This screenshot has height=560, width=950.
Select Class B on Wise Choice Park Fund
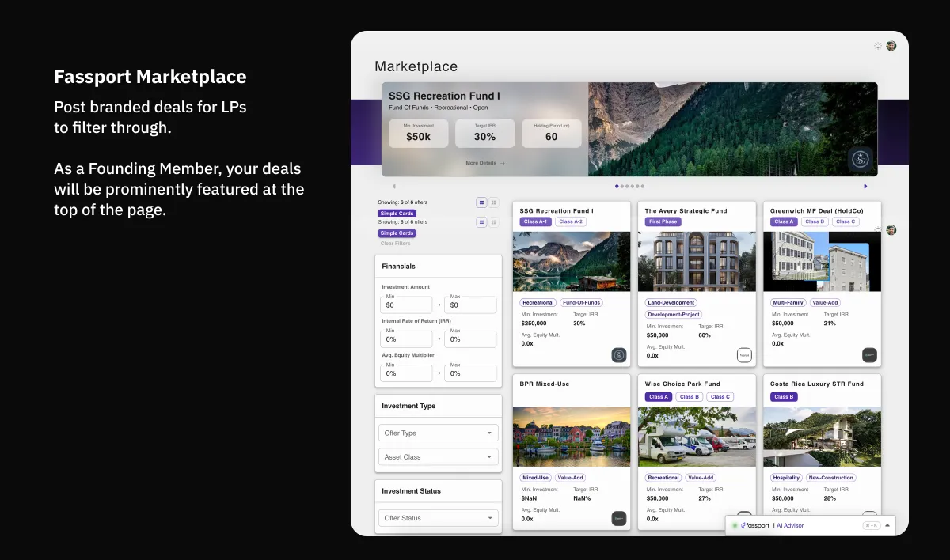(689, 397)
